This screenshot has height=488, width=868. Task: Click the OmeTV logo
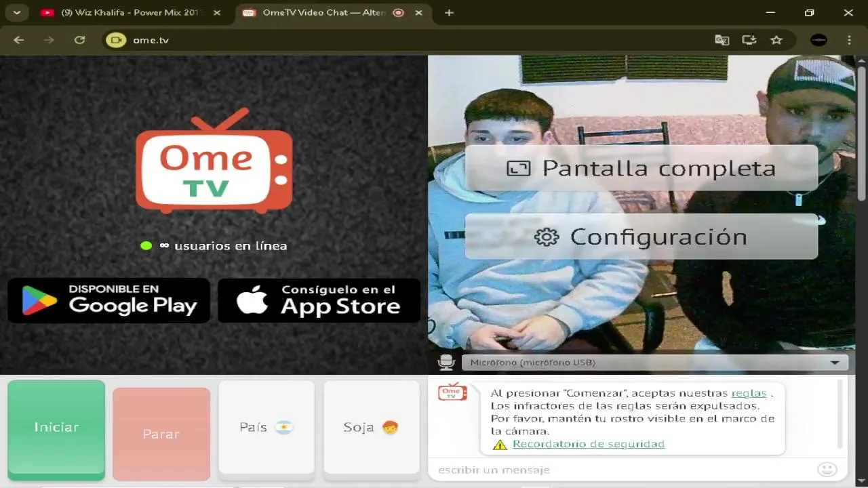point(214,161)
